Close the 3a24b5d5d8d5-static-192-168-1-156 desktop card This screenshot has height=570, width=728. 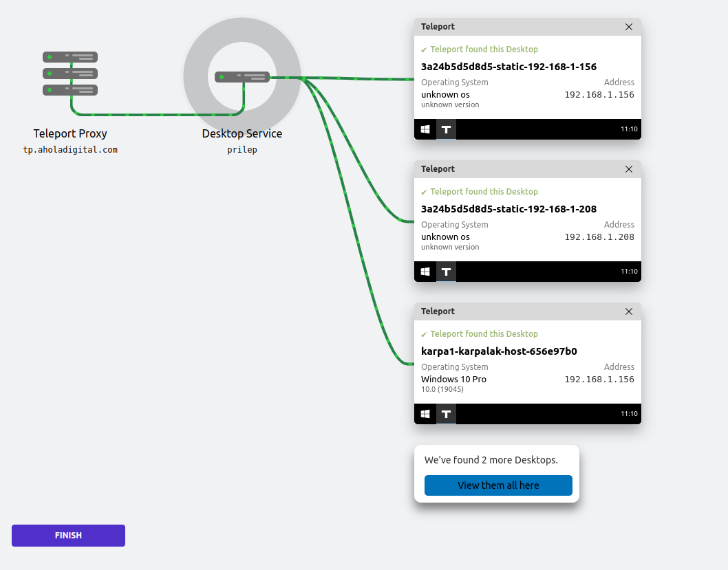[629, 27]
